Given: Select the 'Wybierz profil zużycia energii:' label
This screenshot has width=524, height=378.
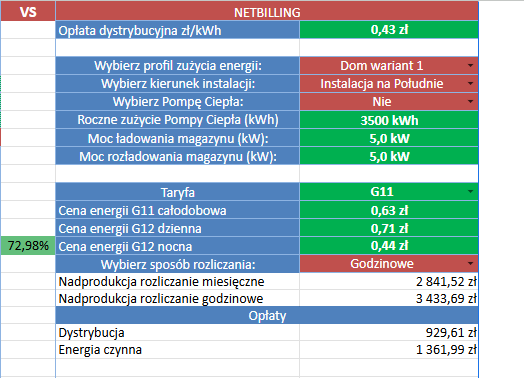Looking at the screenshot, I should (177, 66).
